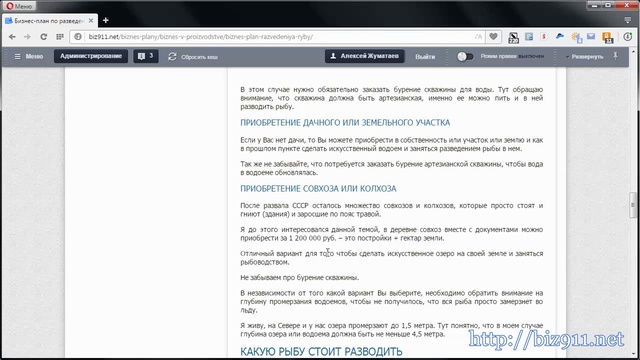Image resolution: width=640 pixels, height=360 pixels.
Task: Open a new browser tab
Action: pos(106,20)
